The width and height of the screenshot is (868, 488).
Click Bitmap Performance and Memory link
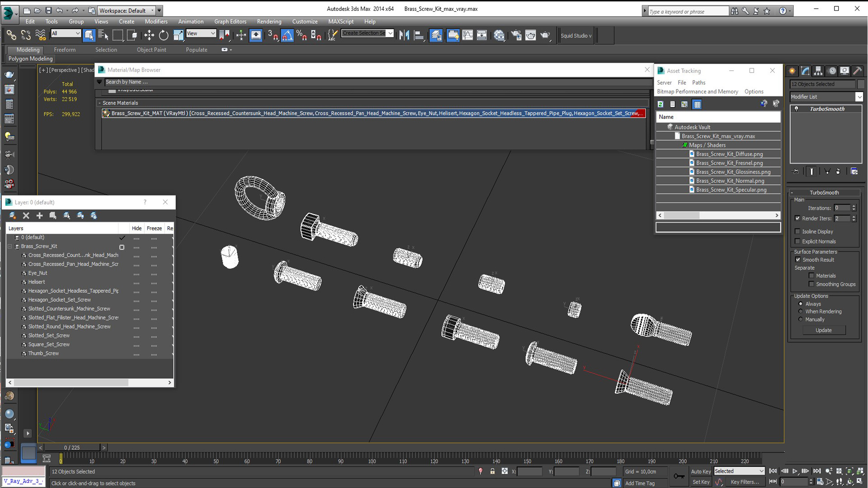pyautogui.click(x=697, y=91)
